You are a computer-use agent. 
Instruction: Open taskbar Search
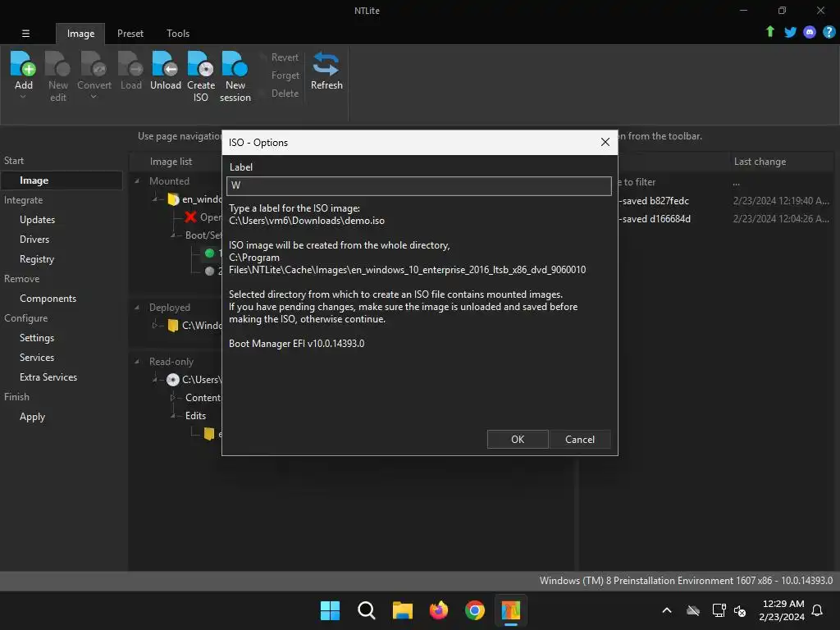tap(367, 610)
